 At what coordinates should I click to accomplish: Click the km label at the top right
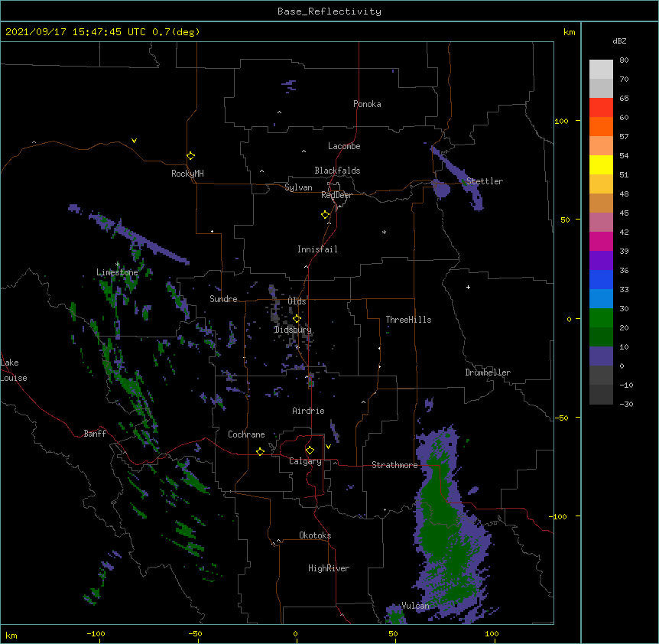coord(569,32)
